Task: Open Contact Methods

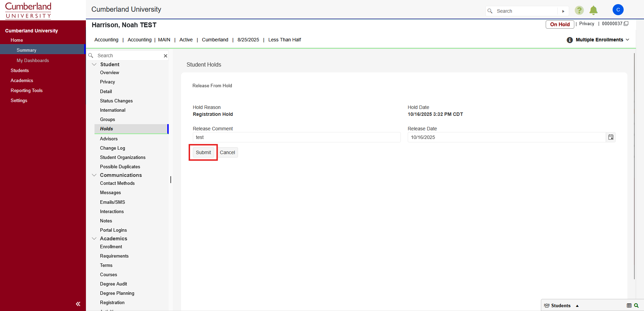Action: tap(117, 183)
